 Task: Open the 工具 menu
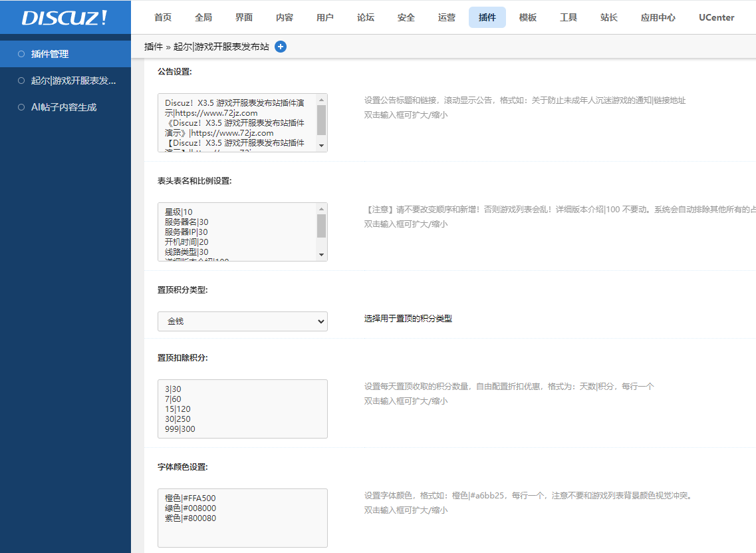(x=568, y=17)
